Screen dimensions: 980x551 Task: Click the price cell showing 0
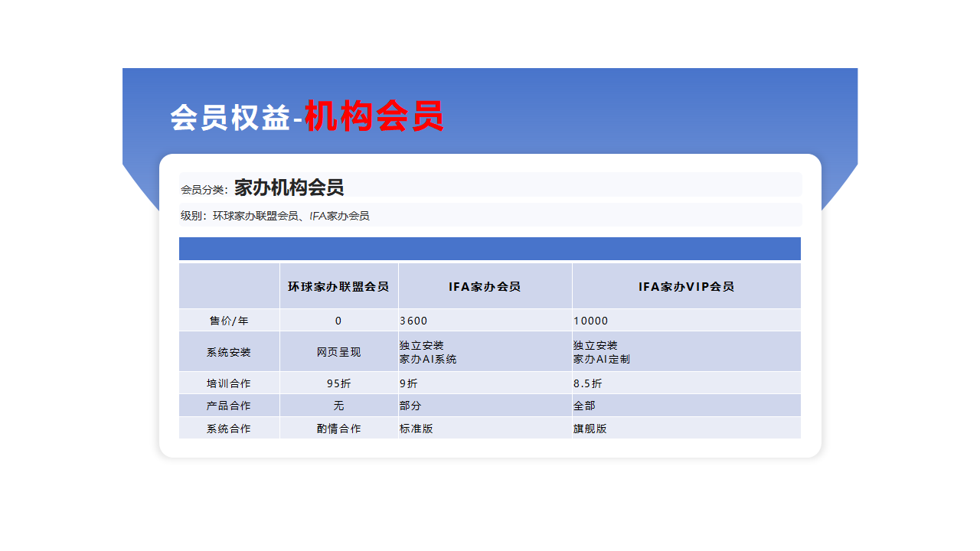pyautogui.click(x=338, y=321)
